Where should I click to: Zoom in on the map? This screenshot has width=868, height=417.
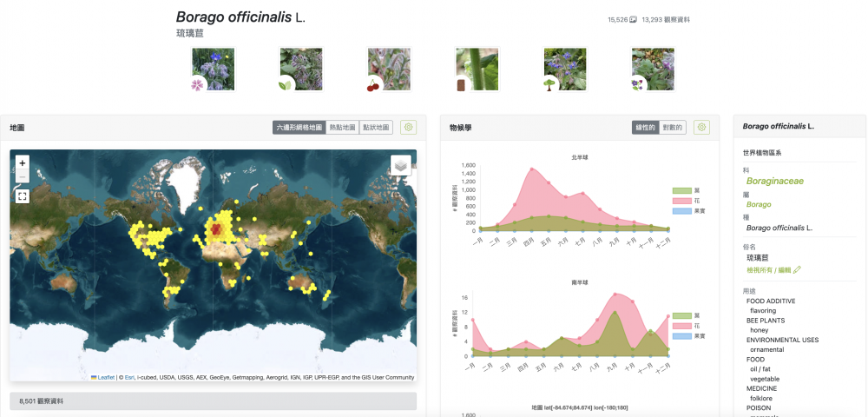click(x=23, y=162)
